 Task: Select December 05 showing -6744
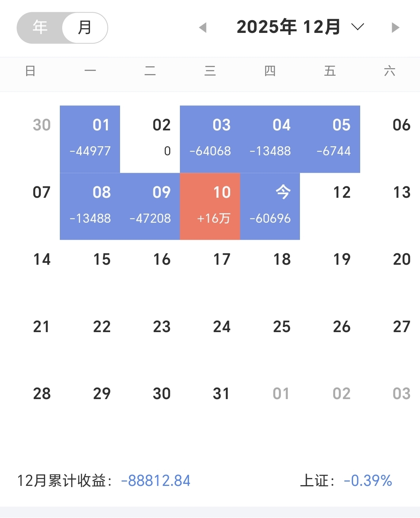pyautogui.click(x=330, y=139)
